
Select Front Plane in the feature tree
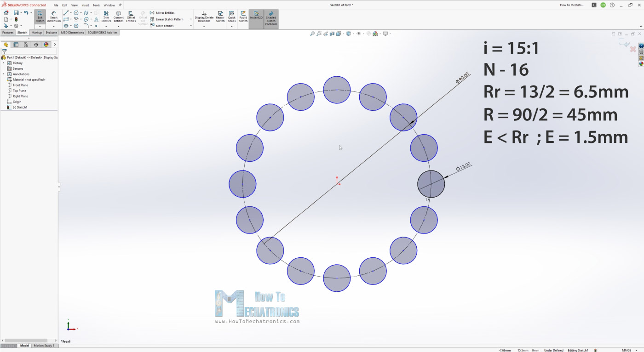pos(20,85)
